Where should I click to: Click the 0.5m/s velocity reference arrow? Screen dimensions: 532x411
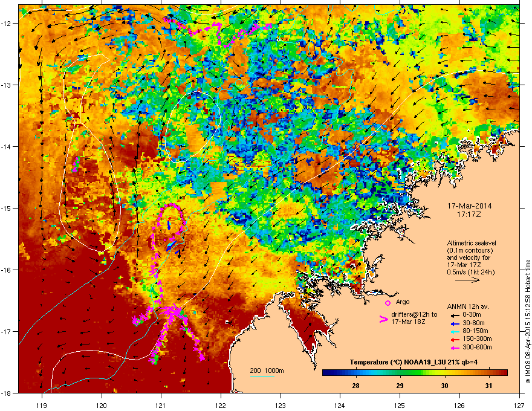click(x=467, y=280)
